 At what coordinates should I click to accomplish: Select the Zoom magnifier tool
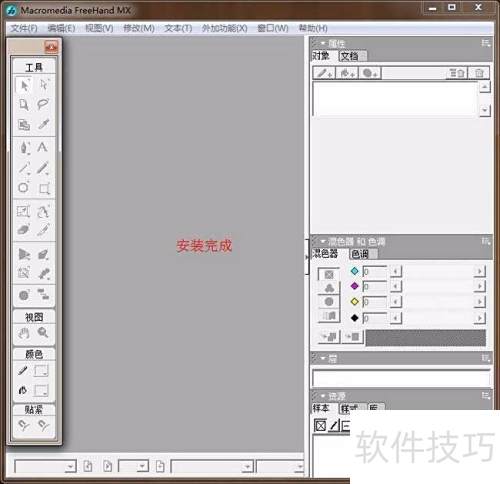tap(43, 332)
